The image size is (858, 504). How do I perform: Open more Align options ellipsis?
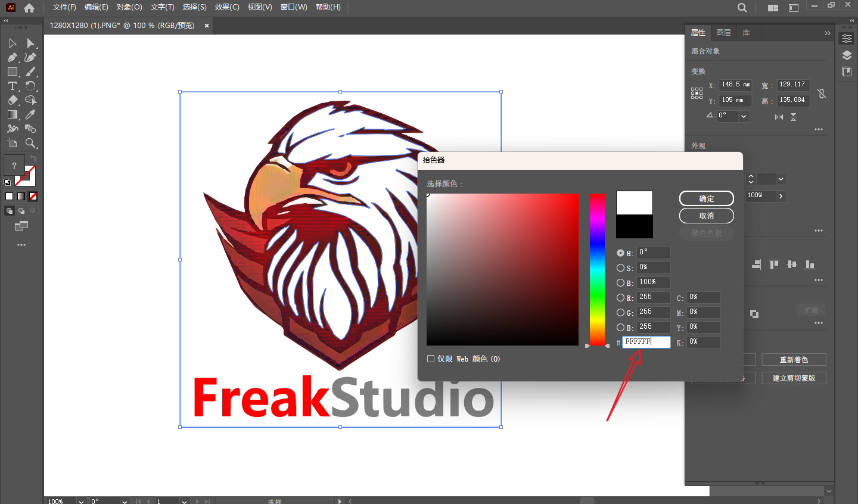click(x=819, y=280)
